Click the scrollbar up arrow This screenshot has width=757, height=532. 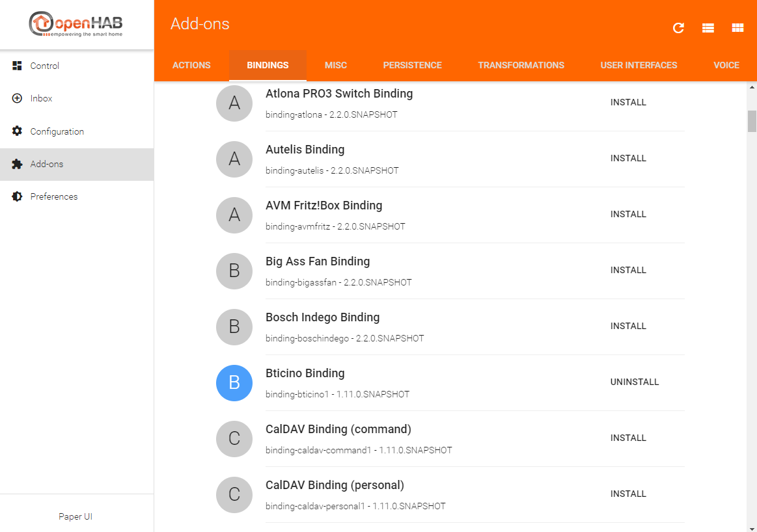click(752, 87)
